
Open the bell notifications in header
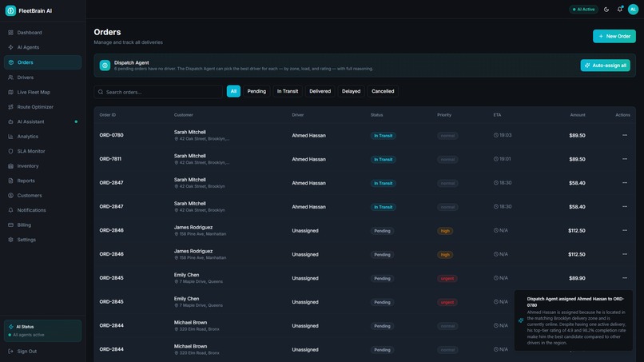coord(620,10)
